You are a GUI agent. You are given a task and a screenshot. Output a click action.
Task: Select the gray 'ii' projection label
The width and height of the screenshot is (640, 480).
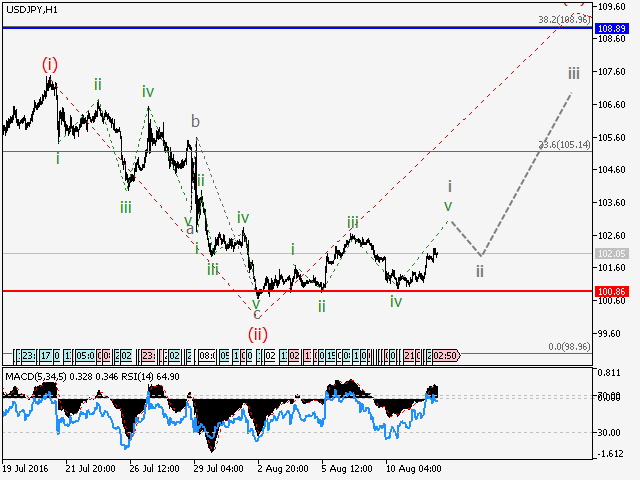tap(480, 271)
